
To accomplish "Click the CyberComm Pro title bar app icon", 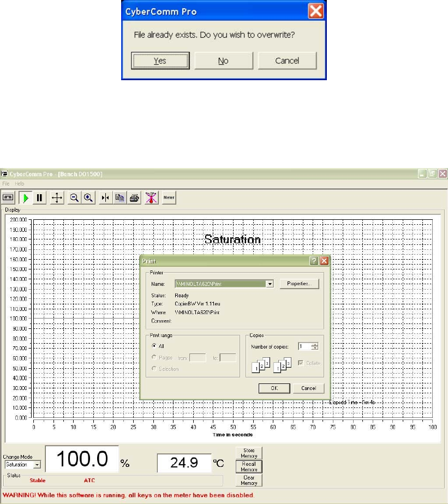I will coord(4,174).
